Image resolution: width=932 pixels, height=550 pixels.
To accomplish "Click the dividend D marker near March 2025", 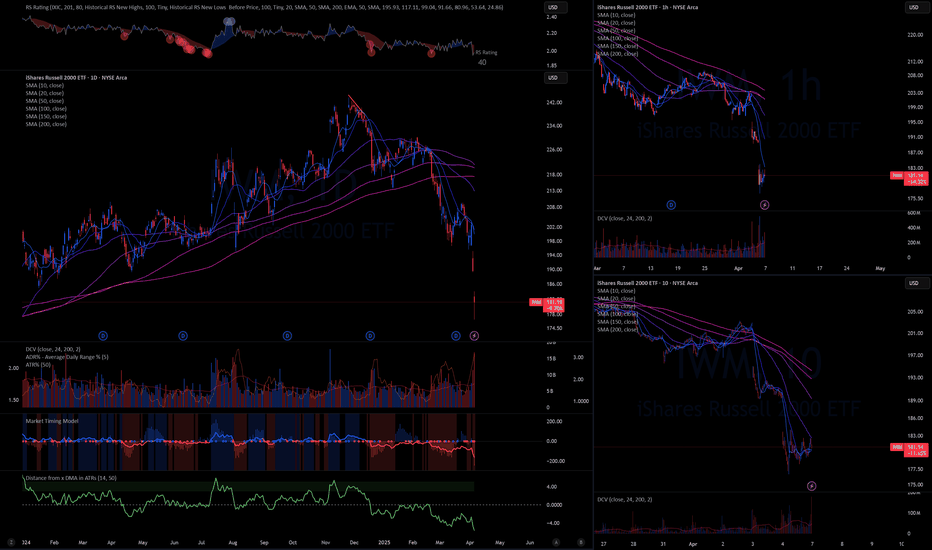I will 456,336.
